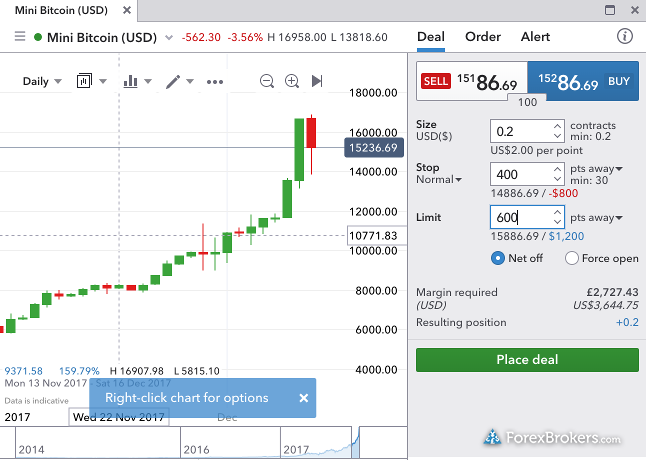Screen dimensions: 646x460
Task: Increase Stop with the up stepper
Action: tap(557, 169)
